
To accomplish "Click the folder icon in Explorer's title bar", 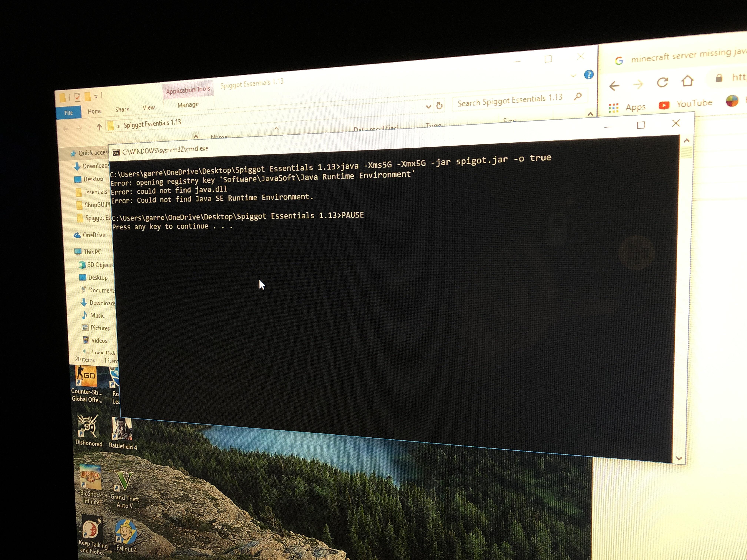I will coord(62,98).
